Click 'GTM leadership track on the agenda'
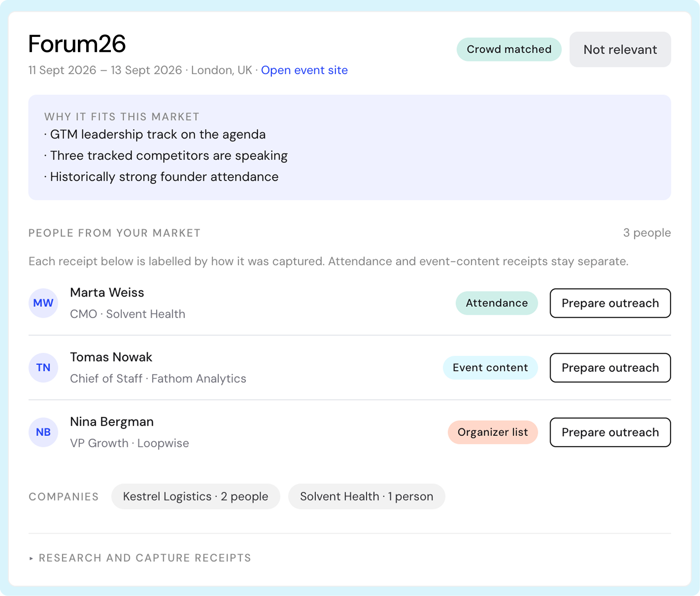 click(158, 134)
